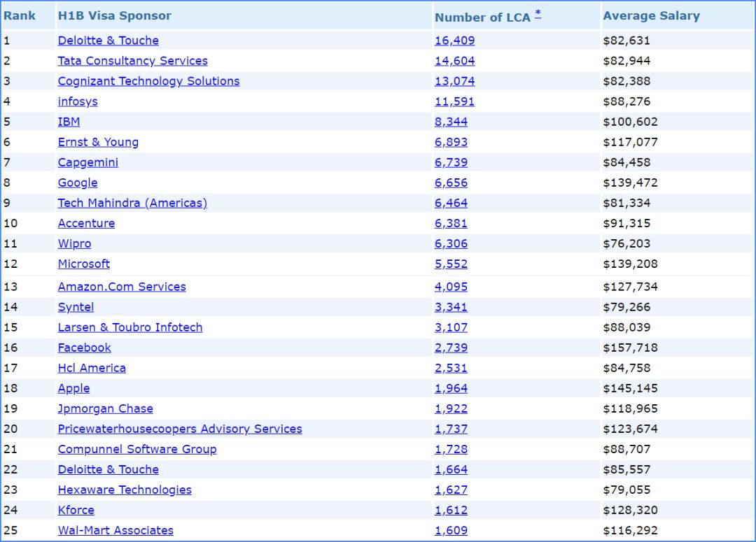This screenshot has height=542, width=756.
Task: Click the 1,737 LCA count link
Action: click(x=451, y=429)
